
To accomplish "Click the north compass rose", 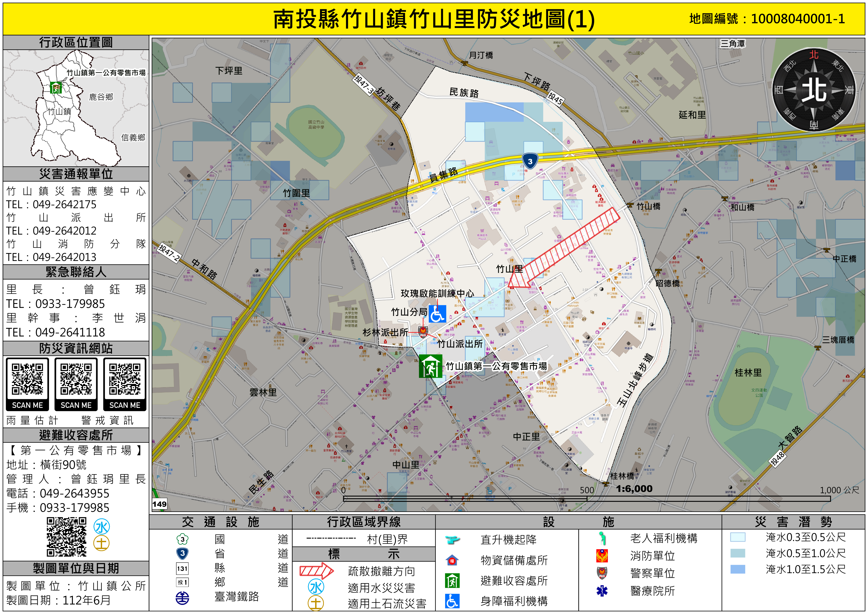I will pos(814,90).
